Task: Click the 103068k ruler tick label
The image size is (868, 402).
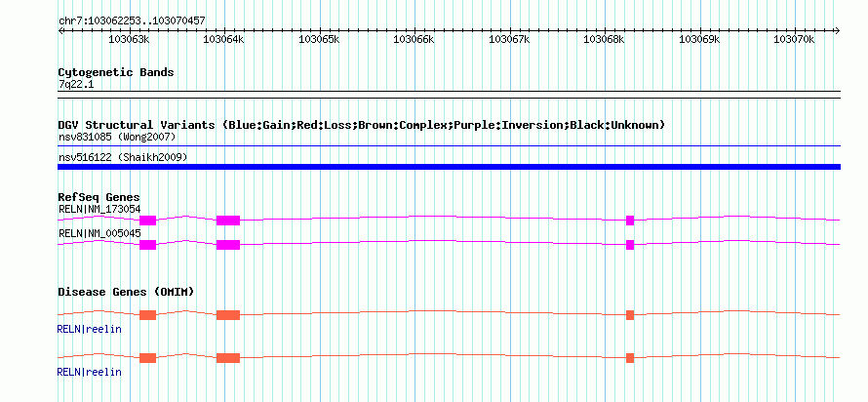Action: (x=605, y=39)
